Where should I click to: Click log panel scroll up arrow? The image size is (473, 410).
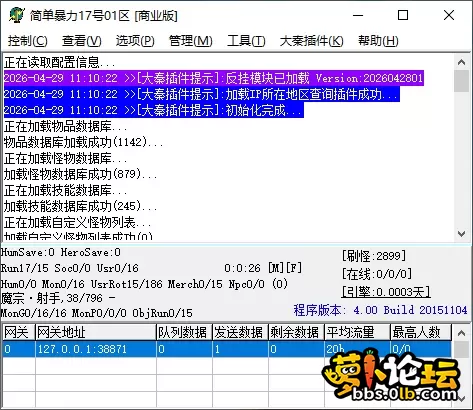pyautogui.click(x=462, y=62)
